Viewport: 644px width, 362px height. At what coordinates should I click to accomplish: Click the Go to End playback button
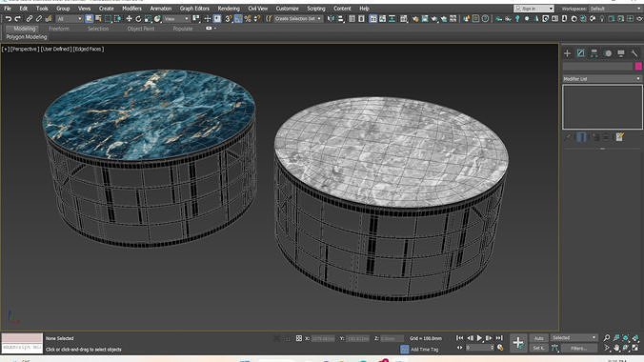pyautogui.click(x=498, y=338)
